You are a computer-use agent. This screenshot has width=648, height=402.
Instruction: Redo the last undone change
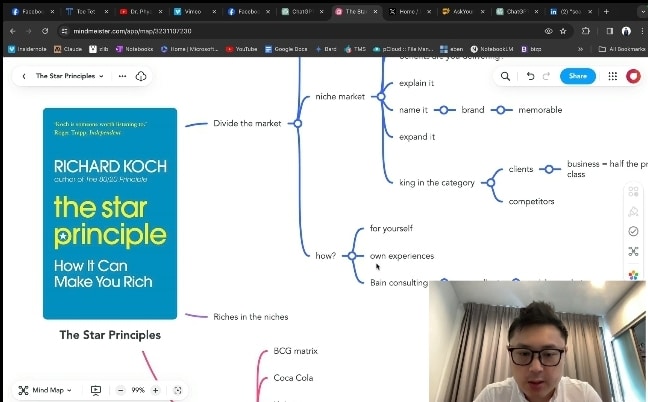tap(546, 76)
